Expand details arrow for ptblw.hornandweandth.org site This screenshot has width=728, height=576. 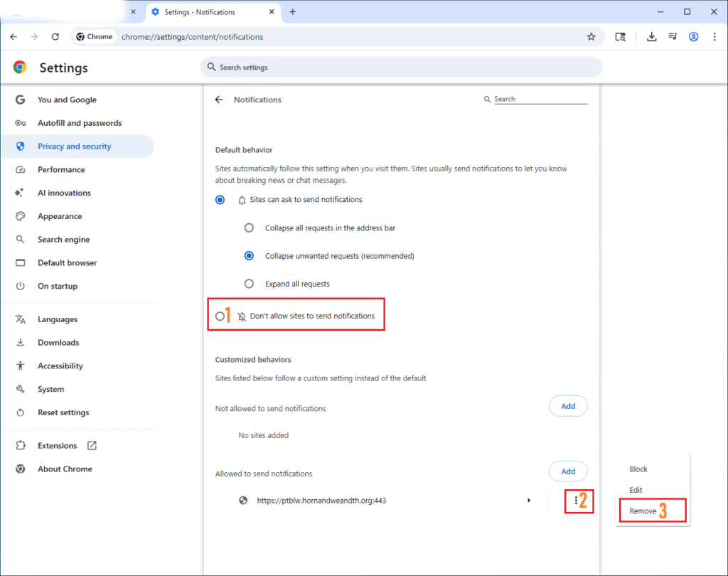[x=528, y=501]
